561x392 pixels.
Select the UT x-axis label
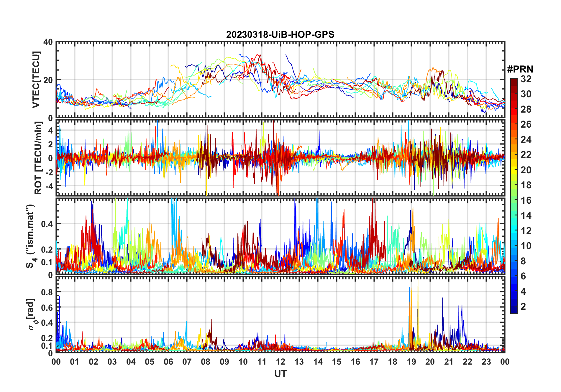pos(280,374)
